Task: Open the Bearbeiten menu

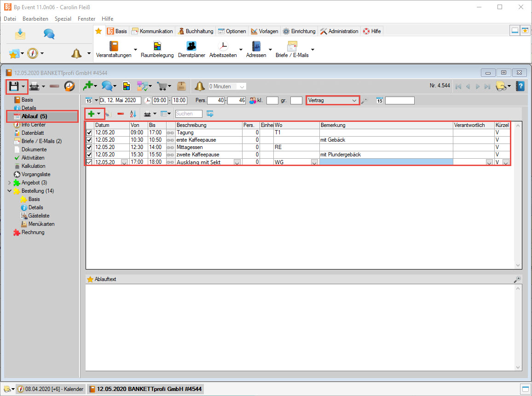Action: 35,19
